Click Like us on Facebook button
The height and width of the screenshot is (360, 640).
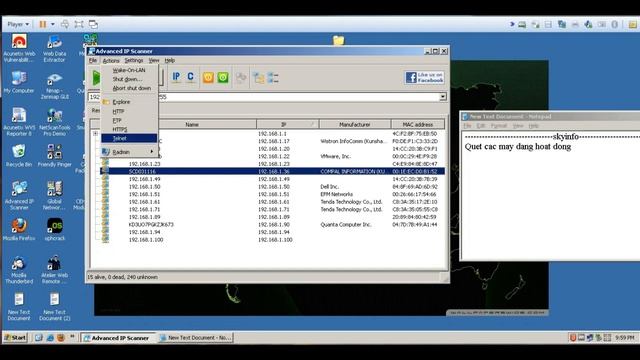[x=424, y=78]
